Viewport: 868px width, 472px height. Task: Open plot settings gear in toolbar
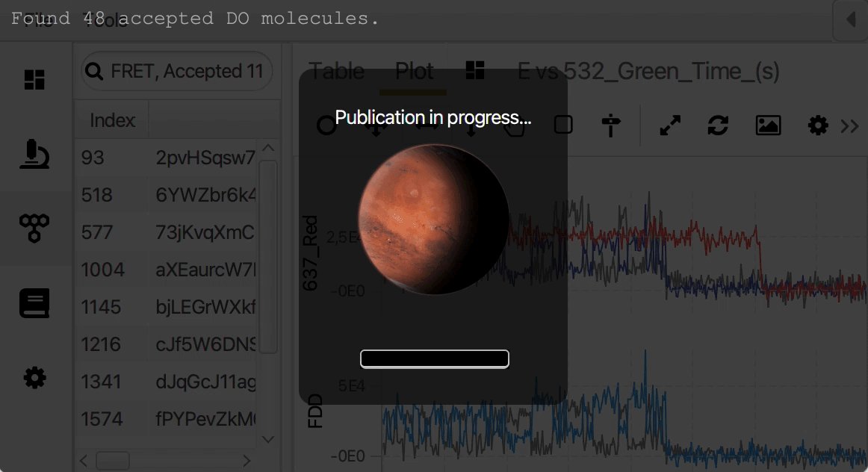coord(818,125)
